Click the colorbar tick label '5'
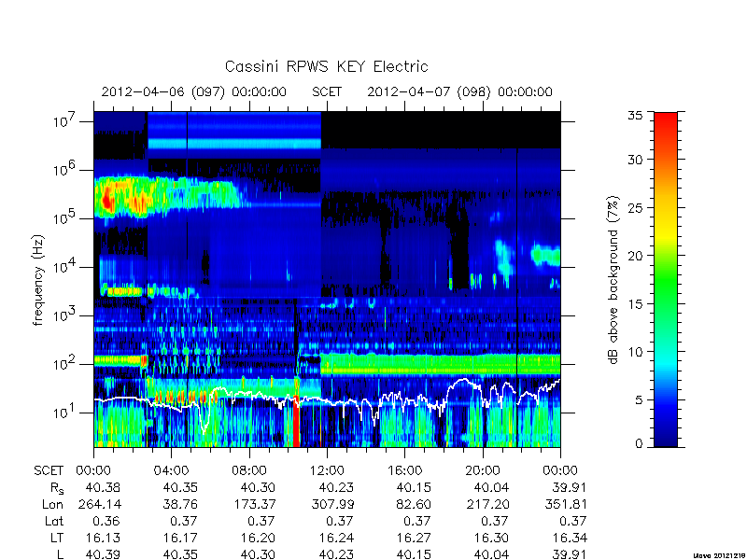Viewport: 747px width, 560px height. pos(639,400)
